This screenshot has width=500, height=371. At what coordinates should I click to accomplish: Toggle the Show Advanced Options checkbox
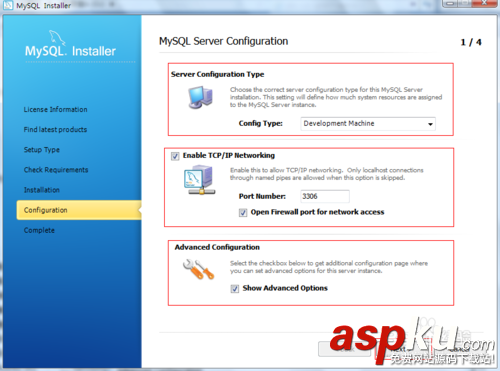[x=235, y=289]
